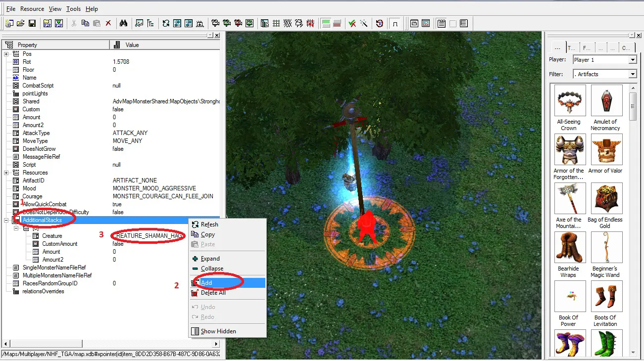Click the property panel right scroll arrow
The image size is (644, 361).
click(x=216, y=344)
